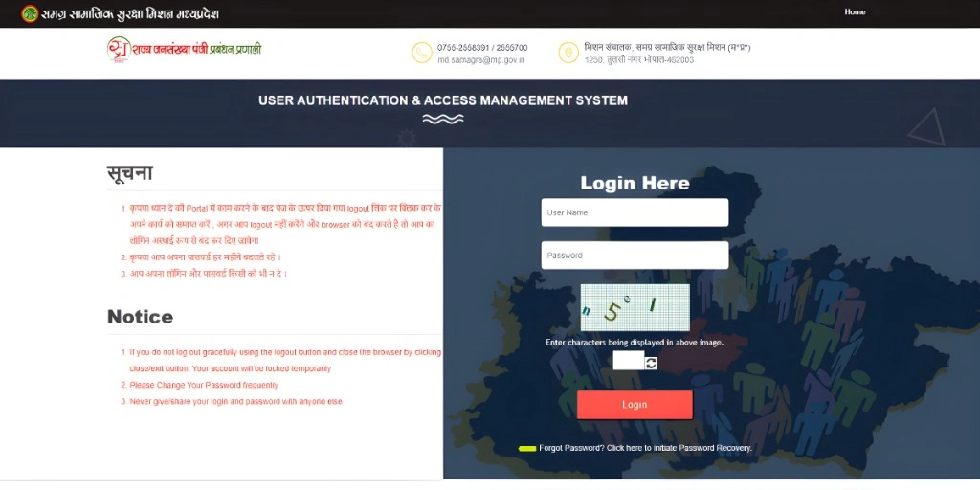Click phone number 0755-2558391 / 2555700

coord(482,48)
